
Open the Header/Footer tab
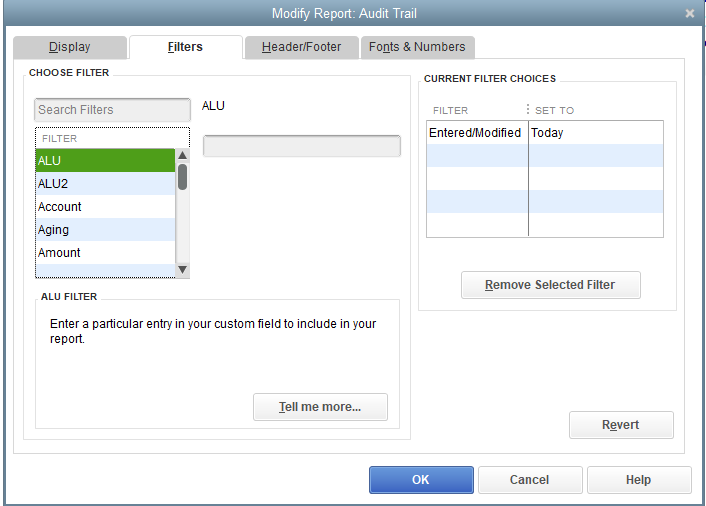(301, 47)
